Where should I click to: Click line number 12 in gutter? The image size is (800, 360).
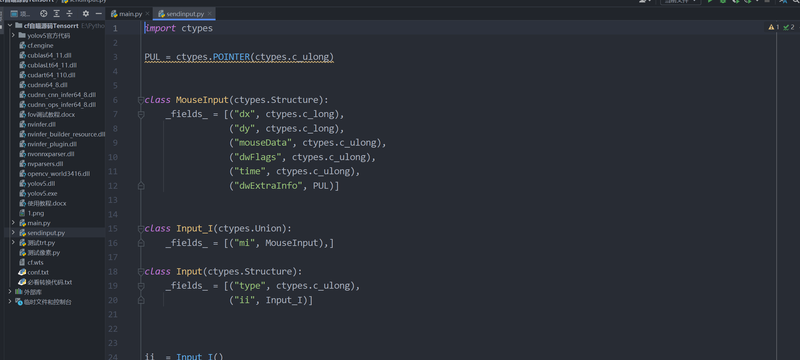pos(113,186)
